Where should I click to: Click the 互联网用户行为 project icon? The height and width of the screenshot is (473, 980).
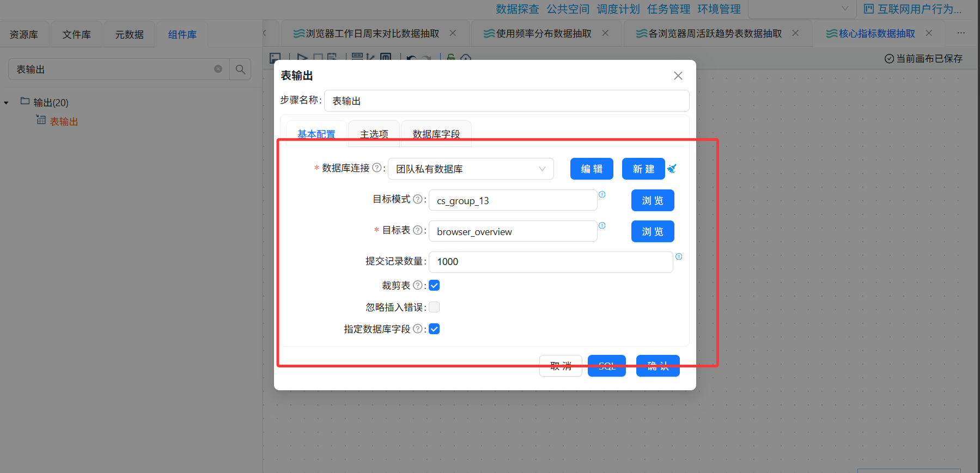click(869, 9)
